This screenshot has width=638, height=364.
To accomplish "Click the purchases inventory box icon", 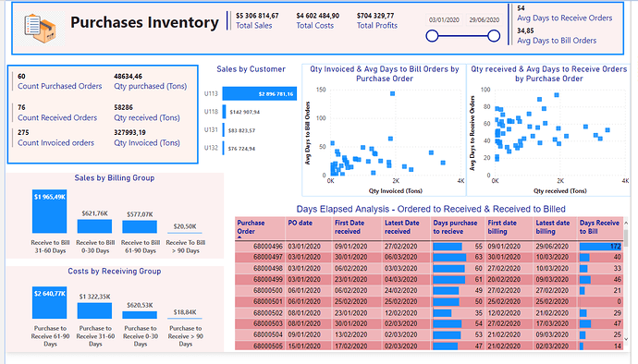I will pos(40,29).
